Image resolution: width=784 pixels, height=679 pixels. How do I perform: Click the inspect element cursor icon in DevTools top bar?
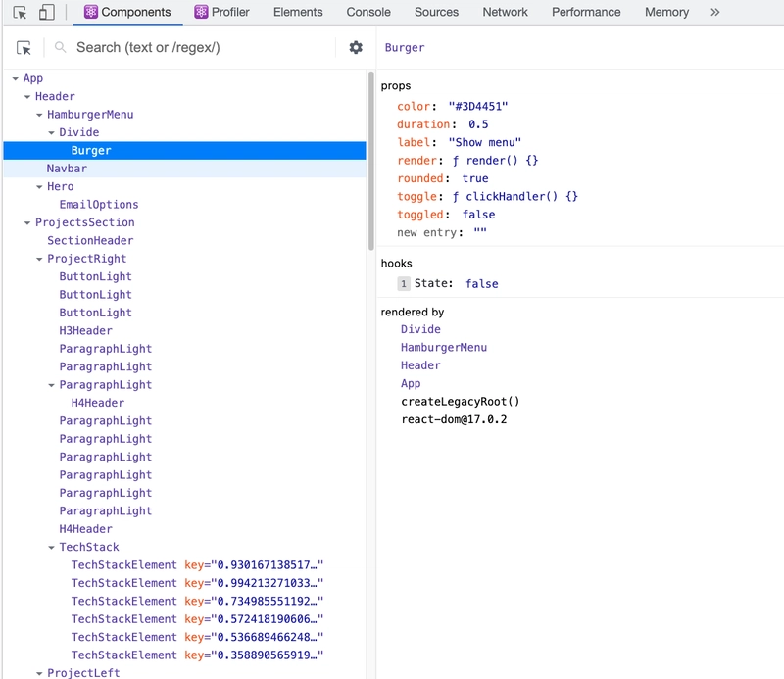pos(20,12)
